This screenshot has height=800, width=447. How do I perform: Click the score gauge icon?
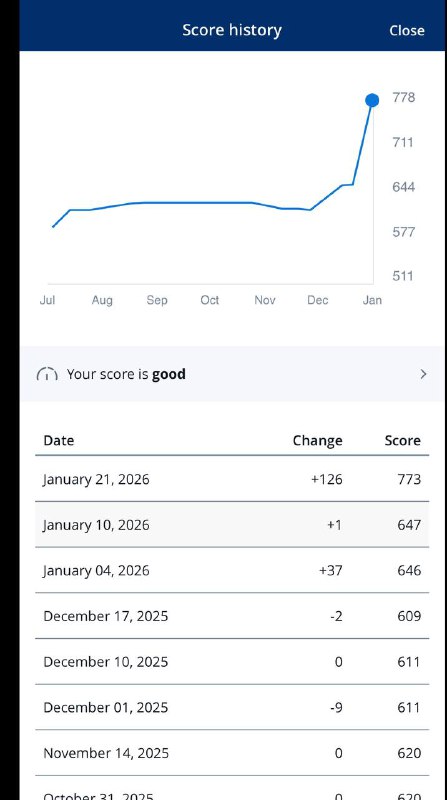tap(47, 374)
